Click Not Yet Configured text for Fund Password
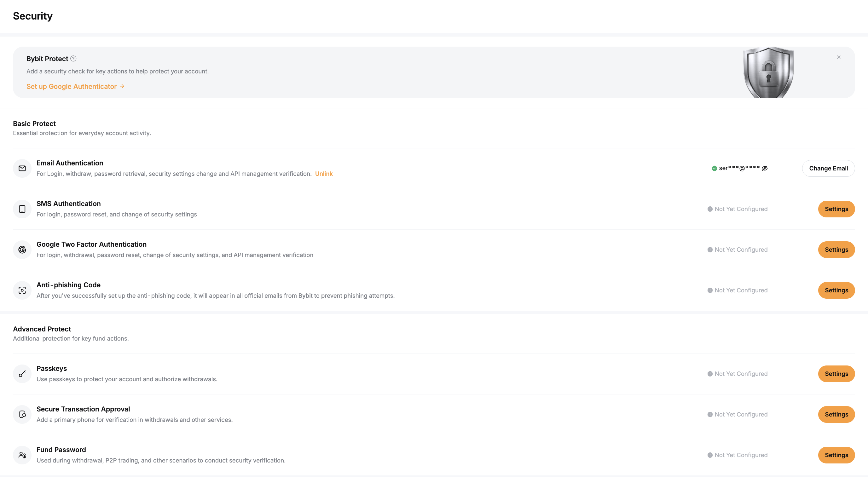Image resolution: width=868 pixels, height=477 pixels. 741,455
